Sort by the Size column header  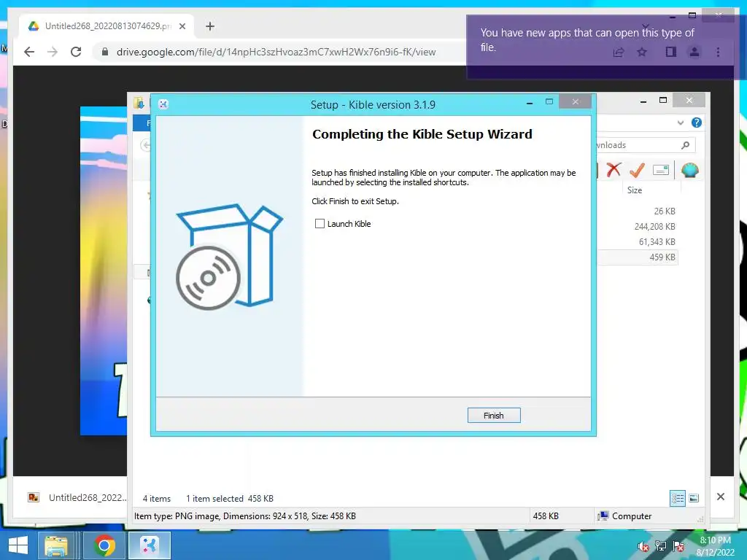pos(635,190)
